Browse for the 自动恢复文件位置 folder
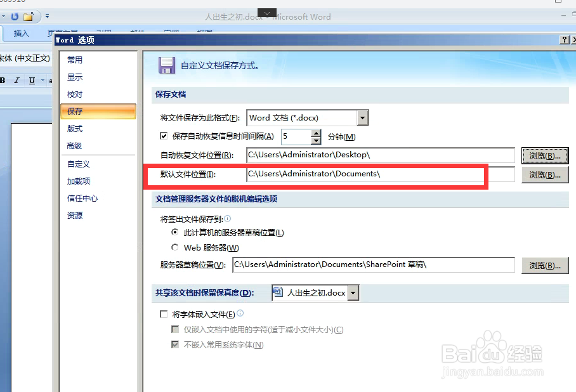 tap(545, 156)
